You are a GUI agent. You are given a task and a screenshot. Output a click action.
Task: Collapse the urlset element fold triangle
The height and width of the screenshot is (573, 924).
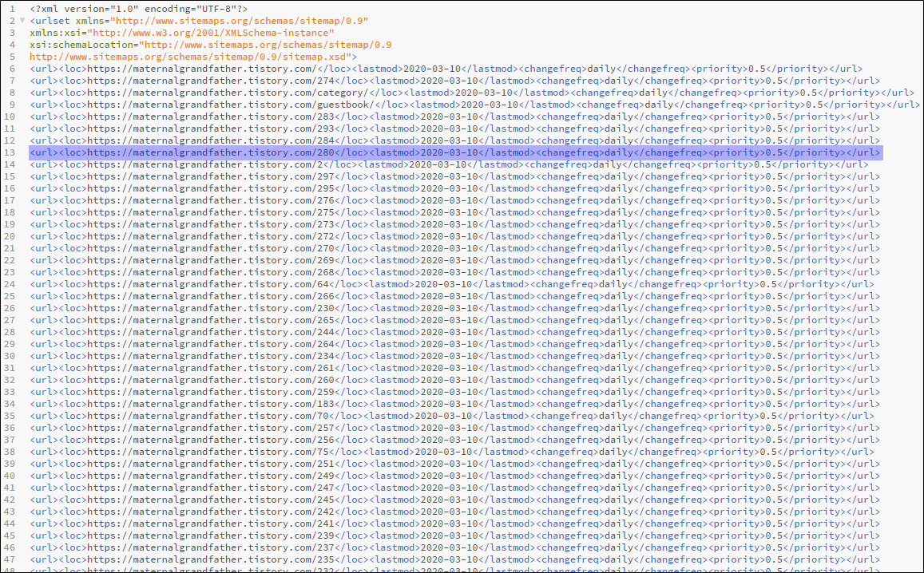pos(22,21)
